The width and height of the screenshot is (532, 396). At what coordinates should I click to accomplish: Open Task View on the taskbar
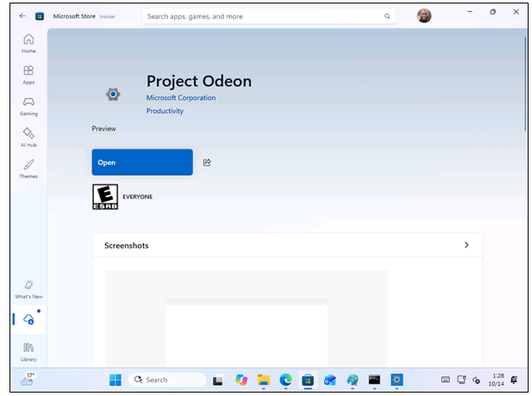(x=218, y=380)
